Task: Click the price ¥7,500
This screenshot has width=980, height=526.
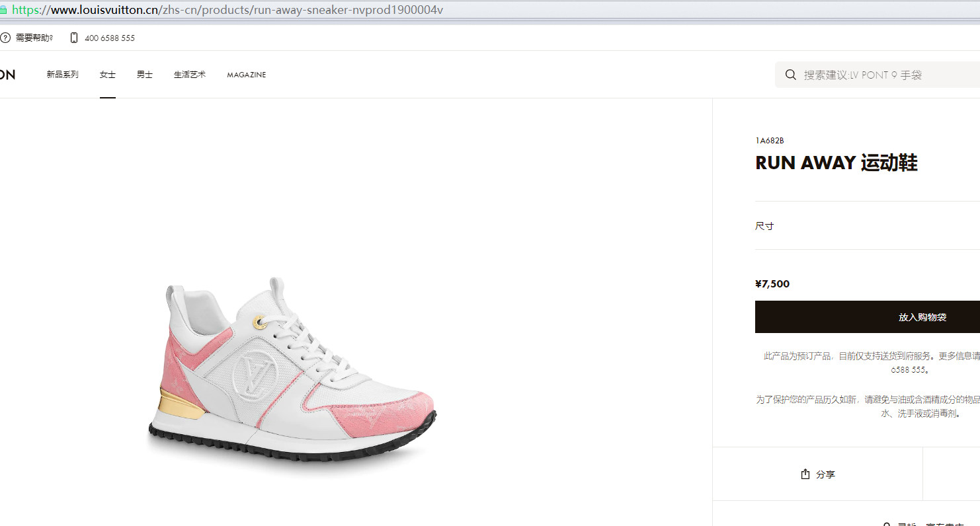Action: (x=772, y=284)
